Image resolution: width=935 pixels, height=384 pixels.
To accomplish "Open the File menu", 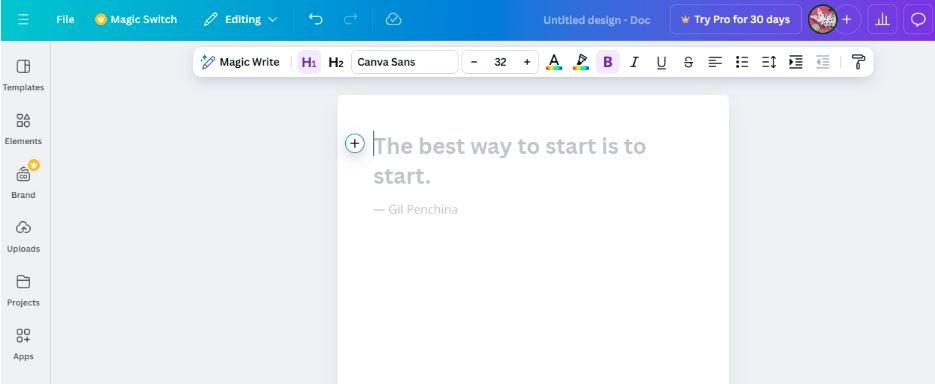I will (x=66, y=20).
